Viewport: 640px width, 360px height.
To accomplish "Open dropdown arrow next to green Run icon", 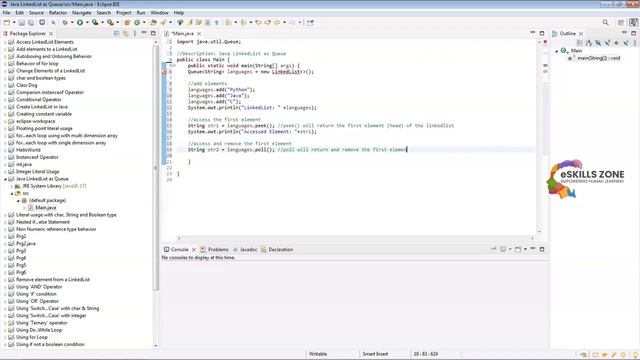I will [x=87, y=23].
